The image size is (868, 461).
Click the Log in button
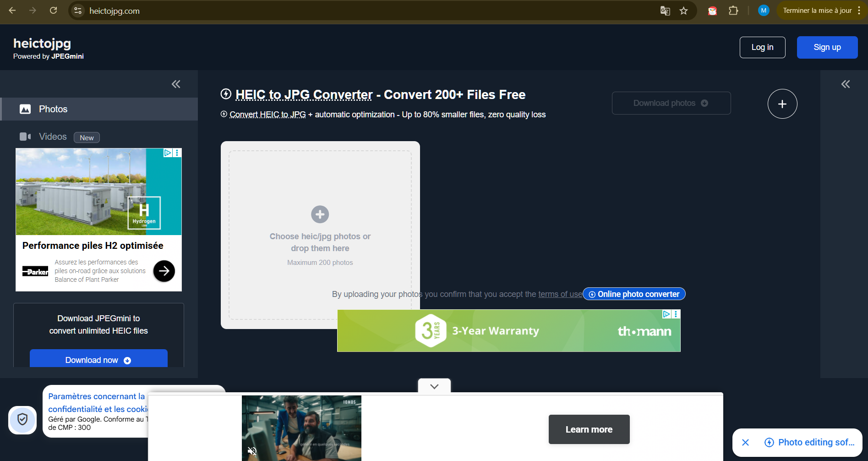(x=762, y=47)
